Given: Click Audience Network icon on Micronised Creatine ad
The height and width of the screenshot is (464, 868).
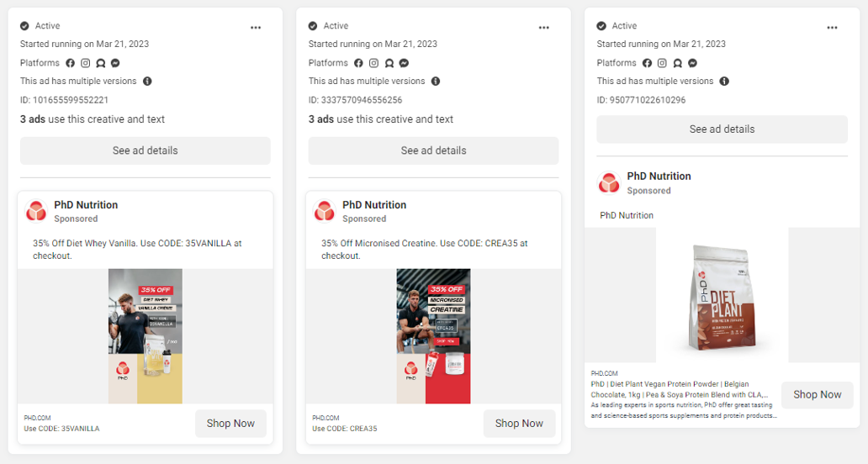Looking at the screenshot, I should pyautogui.click(x=389, y=63).
